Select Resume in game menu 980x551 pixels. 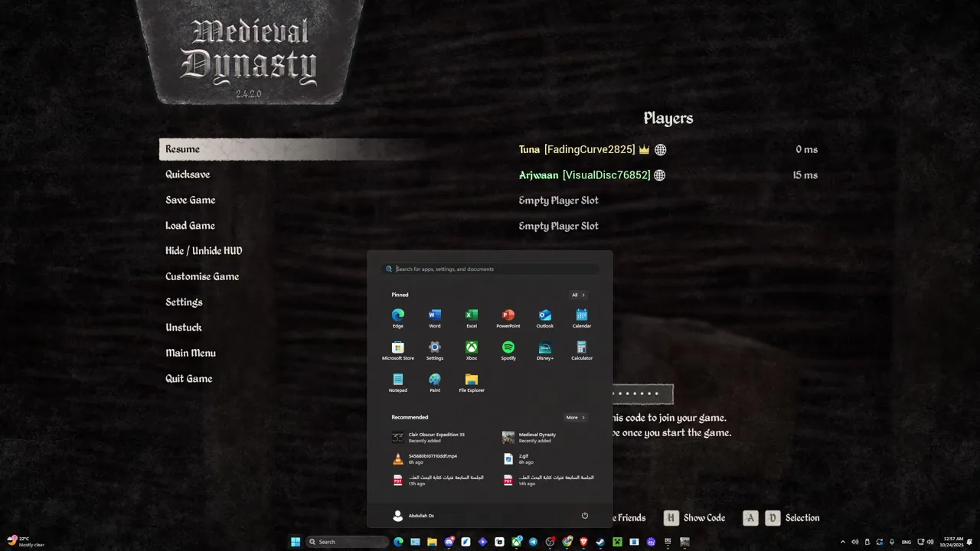coord(291,149)
